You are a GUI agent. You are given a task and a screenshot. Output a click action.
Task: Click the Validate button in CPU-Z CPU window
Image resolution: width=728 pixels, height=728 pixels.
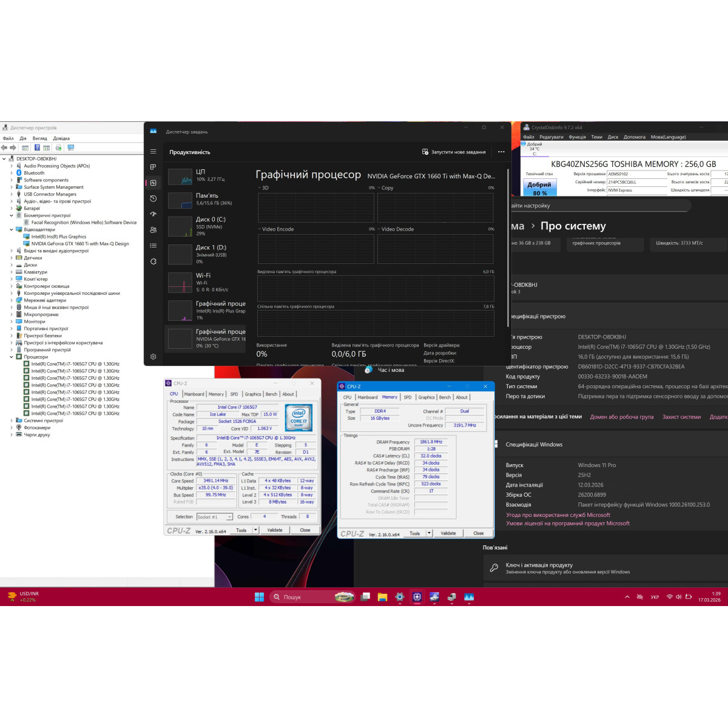[275, 530]
